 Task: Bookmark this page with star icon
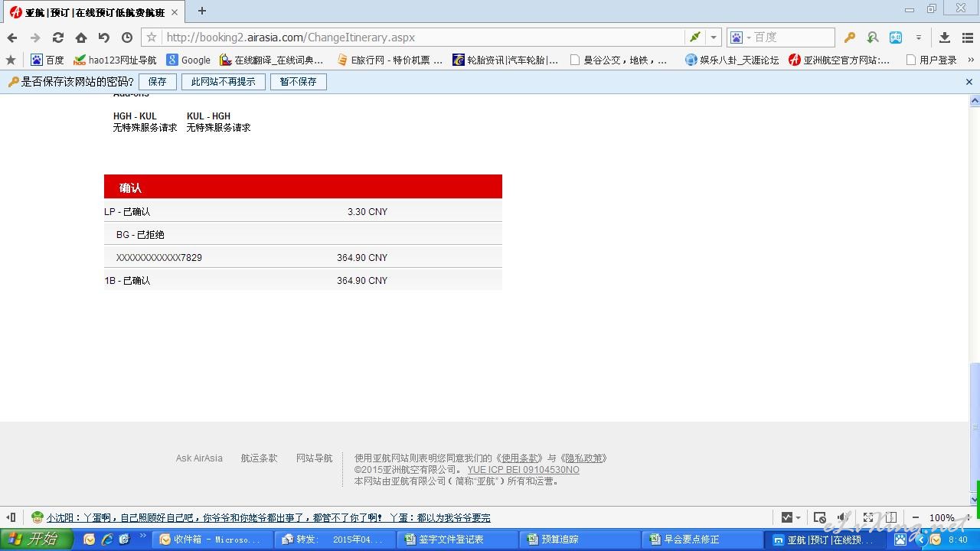(152, 37)
